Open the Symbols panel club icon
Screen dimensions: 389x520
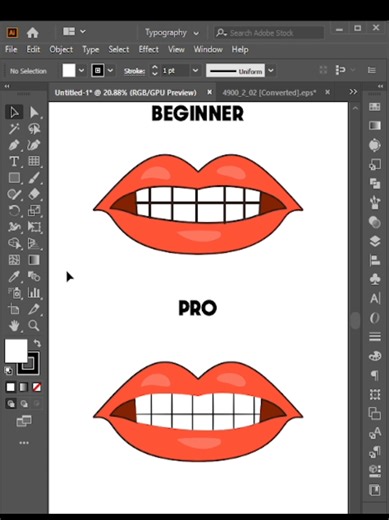pos(375,279)
